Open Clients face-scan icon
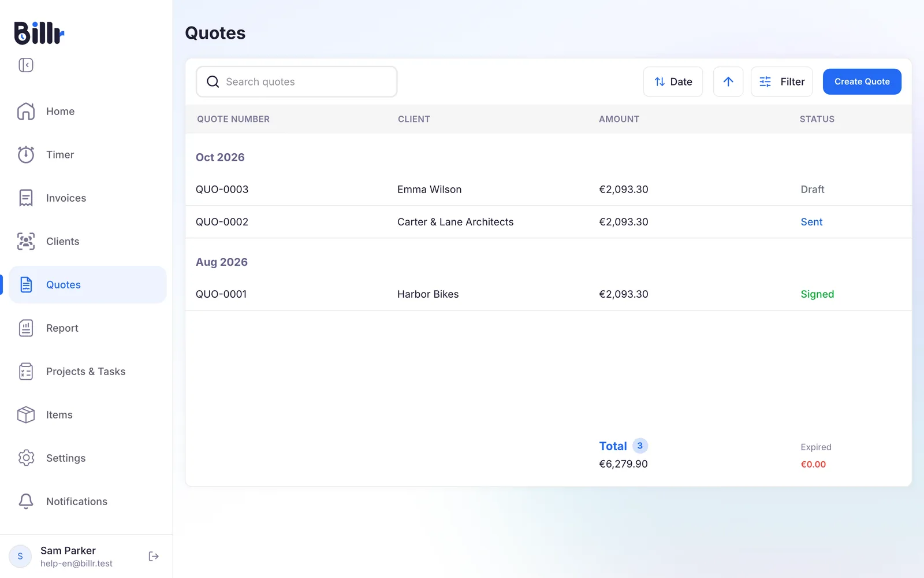The height and width of the screenshot is (578, 924). coord(26,241)
